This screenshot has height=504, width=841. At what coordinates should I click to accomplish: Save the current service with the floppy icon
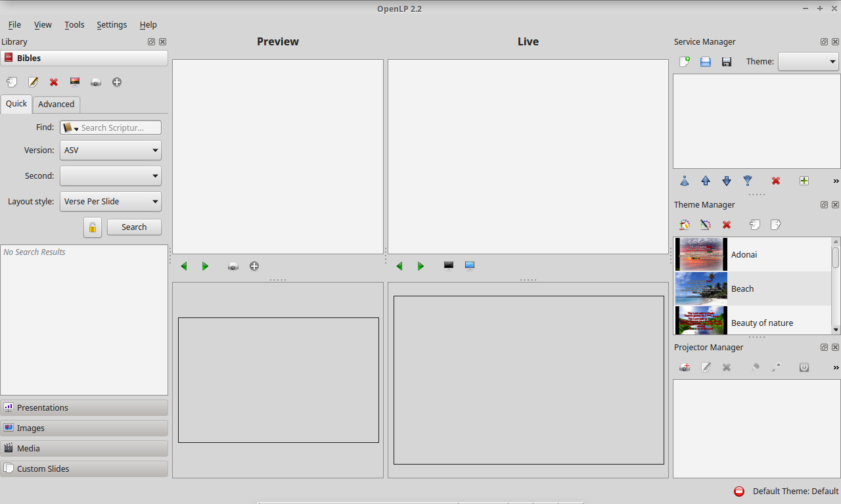click(727, 62)
